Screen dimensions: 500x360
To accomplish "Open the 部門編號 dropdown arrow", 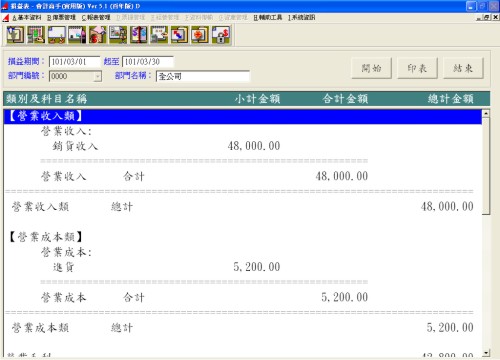I will click(97, 76).
